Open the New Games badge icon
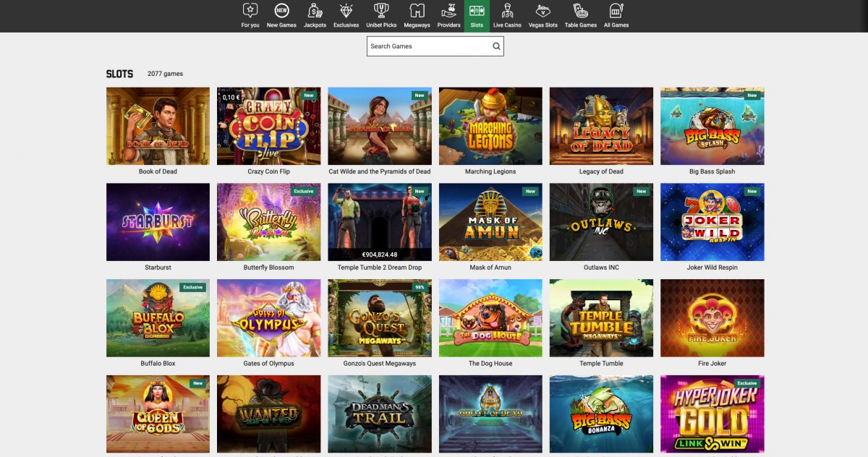Image resolution: width=868 pixels, height=457 pixels. click(x=282, y=10)
